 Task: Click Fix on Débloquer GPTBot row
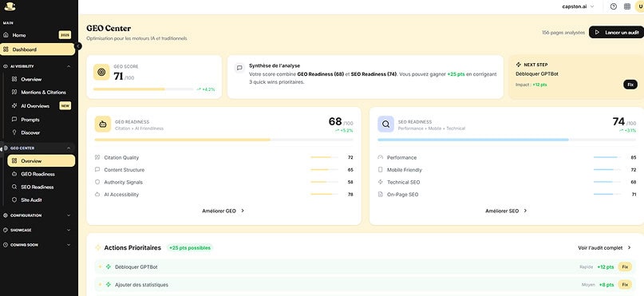click(625, 266)
